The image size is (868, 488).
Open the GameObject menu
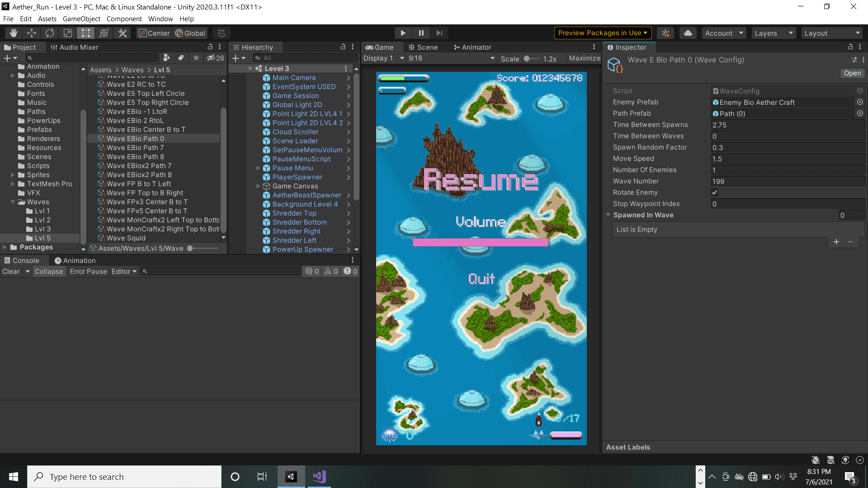[81, 19]
